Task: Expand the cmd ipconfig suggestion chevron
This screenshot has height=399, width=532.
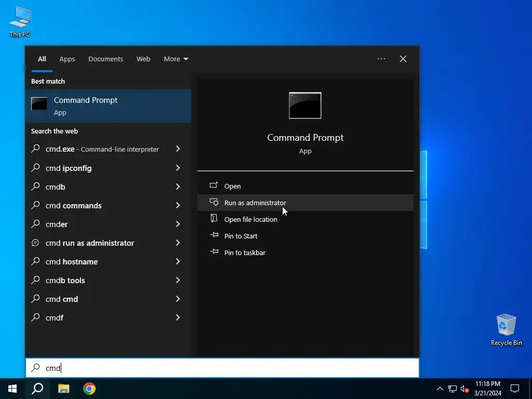Action: tap(178, 168)
